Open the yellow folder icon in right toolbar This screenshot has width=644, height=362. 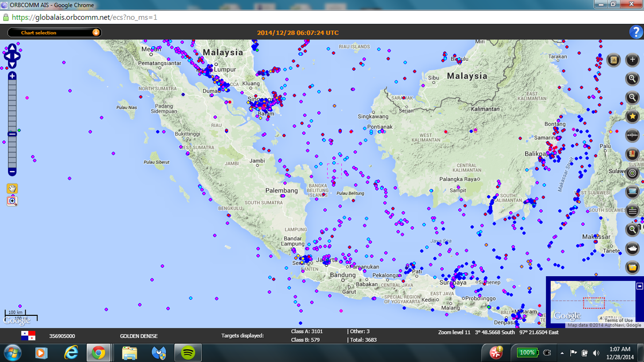[633, 267]
